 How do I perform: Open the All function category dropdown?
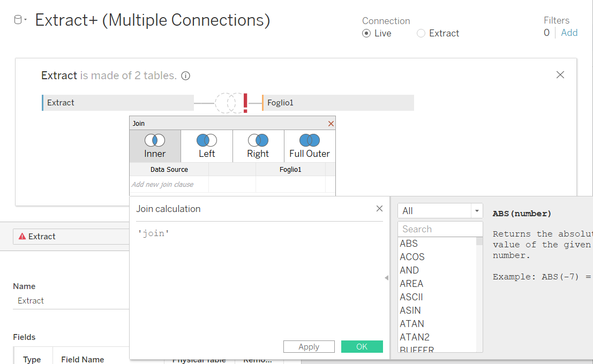pyautogui.click(x=440, y=211)
